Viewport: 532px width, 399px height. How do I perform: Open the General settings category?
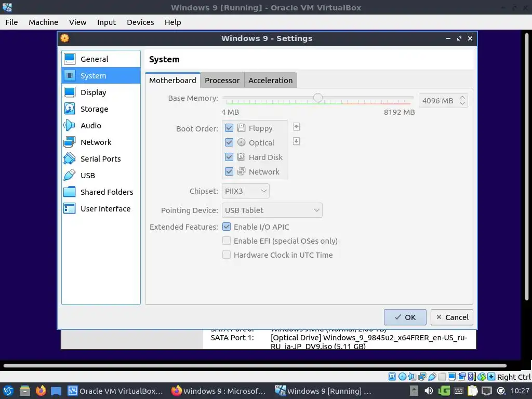click(101, 59)
